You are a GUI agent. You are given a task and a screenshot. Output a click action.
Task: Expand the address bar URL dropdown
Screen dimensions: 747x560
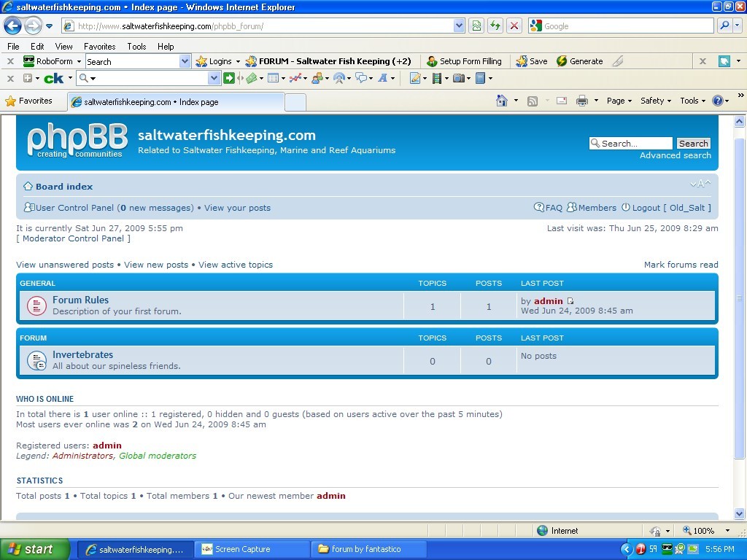[459, 26]
